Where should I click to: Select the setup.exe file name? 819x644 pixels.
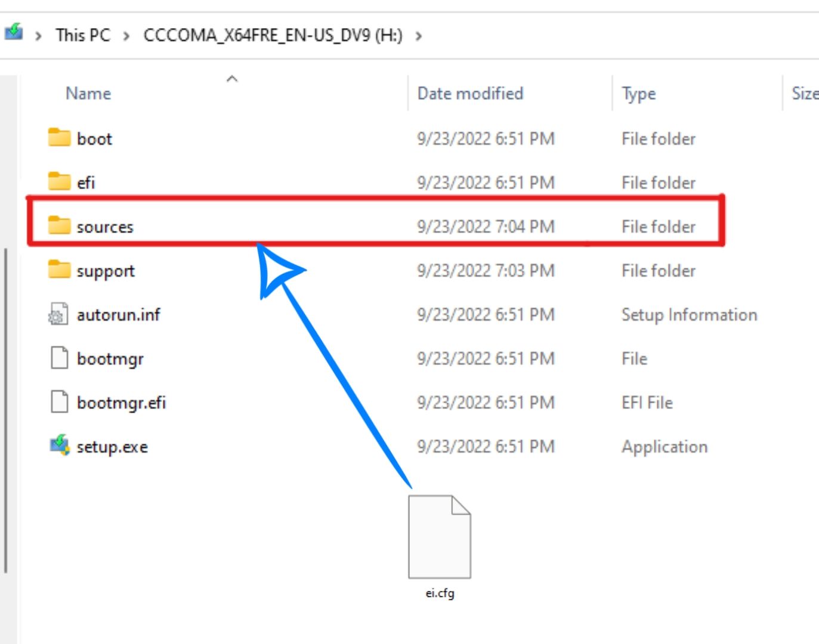point(112,447)
